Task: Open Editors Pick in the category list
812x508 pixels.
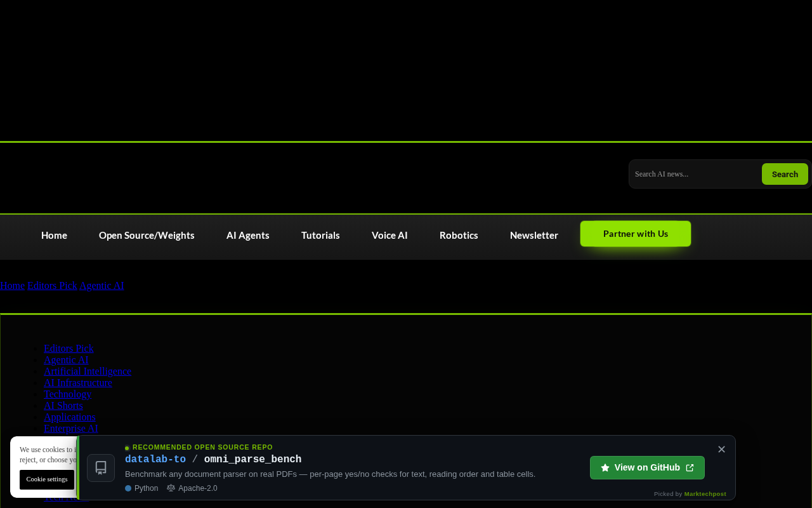Action: point(69,349)
